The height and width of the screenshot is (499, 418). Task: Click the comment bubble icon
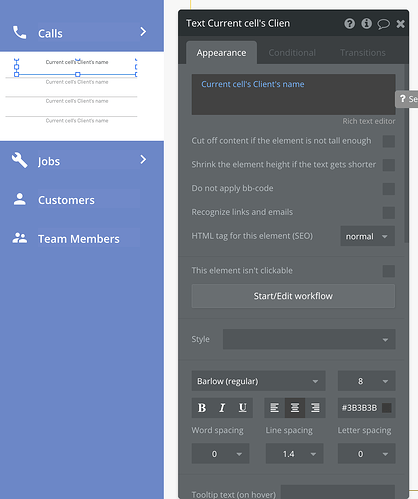(383, 24)
